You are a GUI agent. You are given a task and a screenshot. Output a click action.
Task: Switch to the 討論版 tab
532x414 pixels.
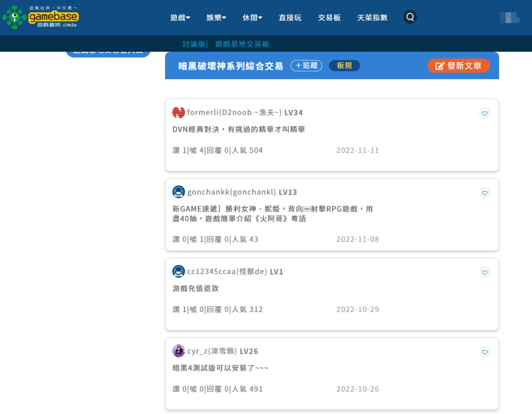point(193,44)
